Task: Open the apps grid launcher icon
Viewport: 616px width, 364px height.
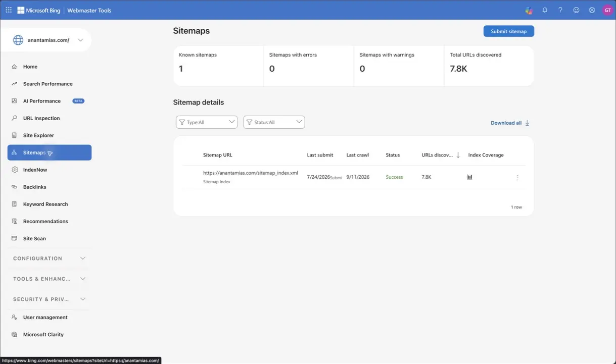Action: 9,10
